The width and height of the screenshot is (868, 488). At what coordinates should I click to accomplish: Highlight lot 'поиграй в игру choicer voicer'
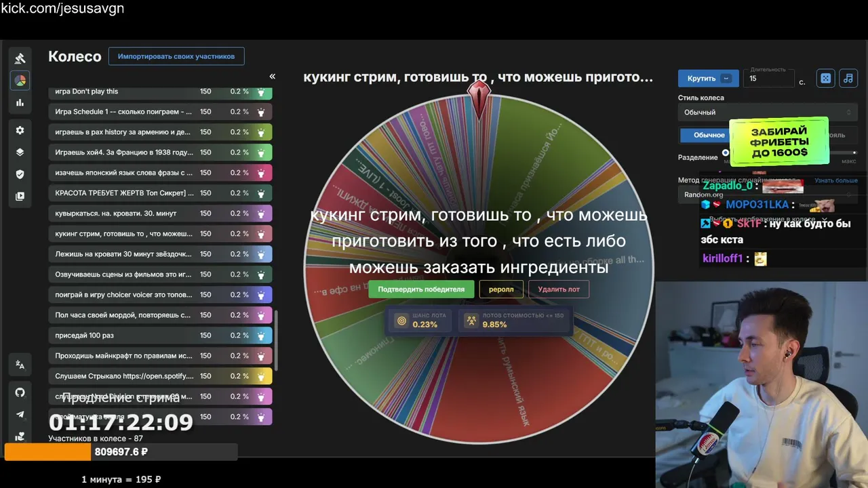(261, 295)
